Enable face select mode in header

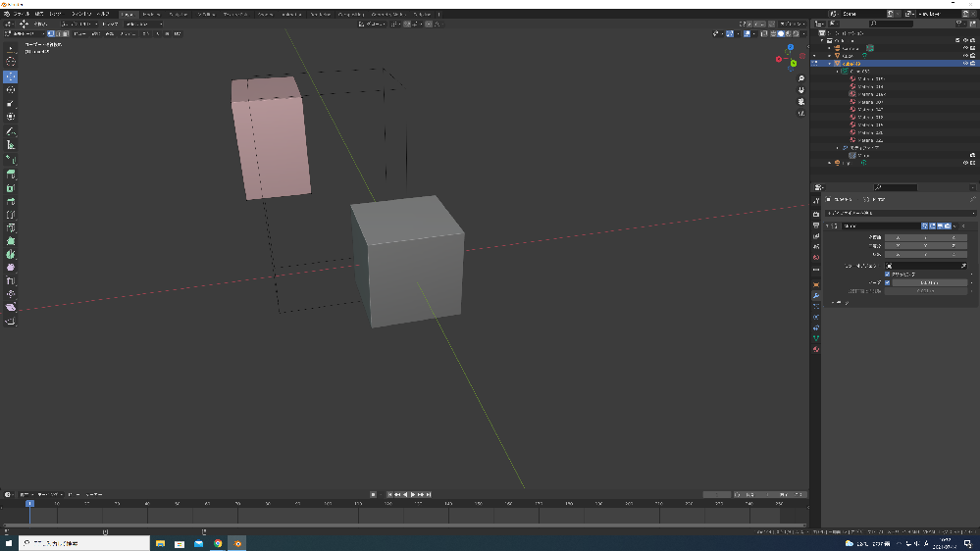[x=65, y=33]
